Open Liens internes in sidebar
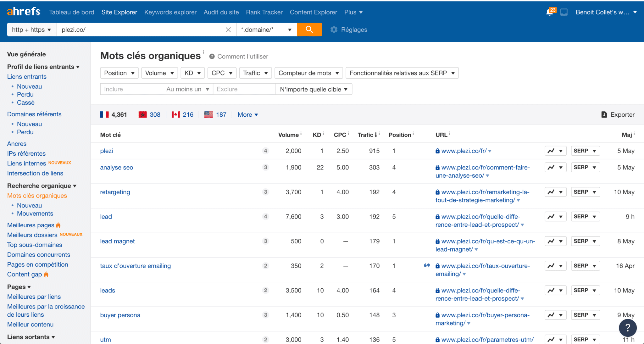The image size is (644, 344). [26, 163]
